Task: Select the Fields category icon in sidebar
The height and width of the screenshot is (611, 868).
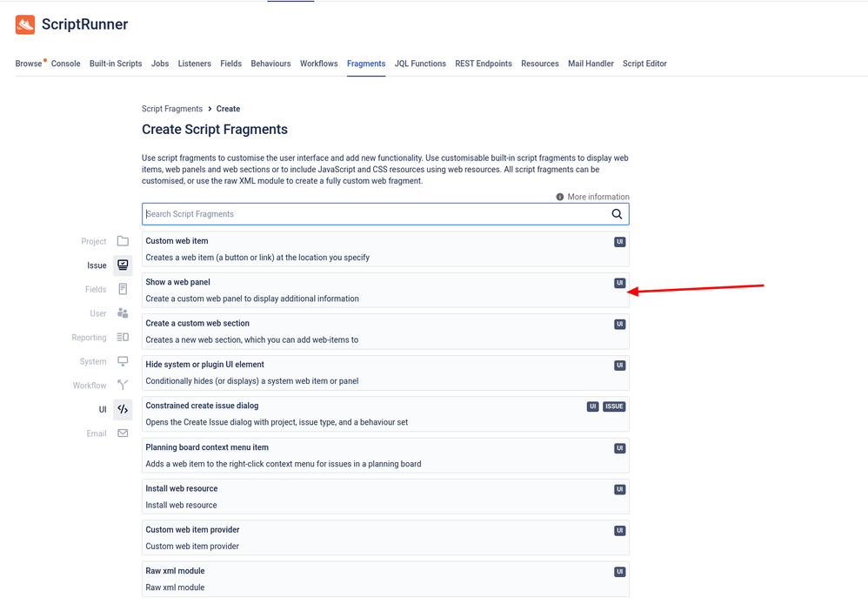Action: tap(123, 289)
